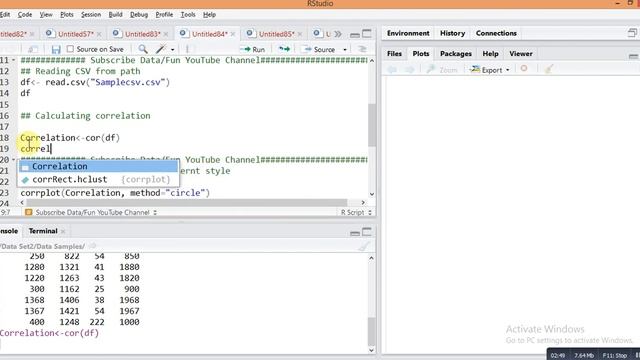Image resolution: width=640 pixels, height=360 pixels.
Task: Open code tools wand dropdown arrow
Action: click(x=173, y=50)
